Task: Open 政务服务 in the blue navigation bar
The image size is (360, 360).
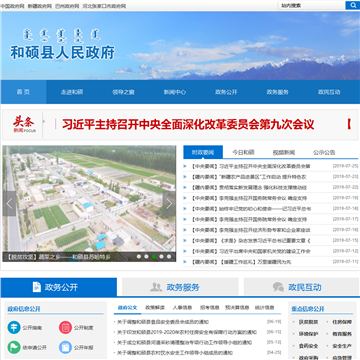Action: [x=277, y=92]
